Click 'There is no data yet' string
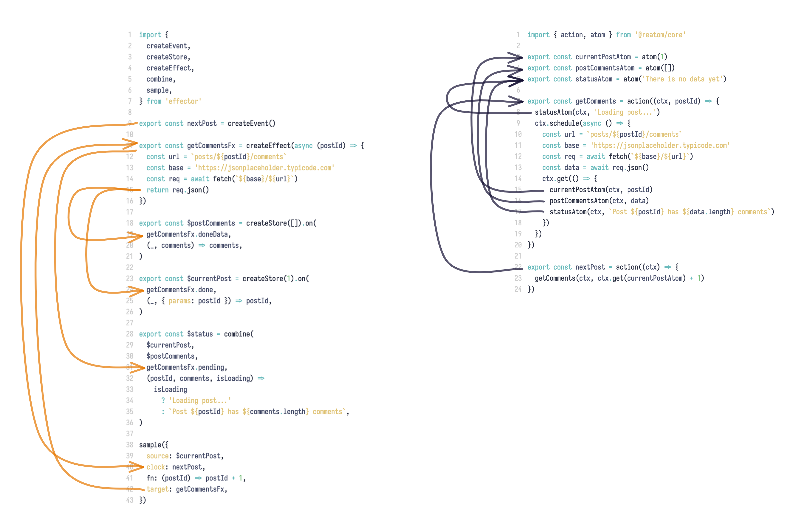Viewport: 807px width, 532px height. click(x=682, y=79)
